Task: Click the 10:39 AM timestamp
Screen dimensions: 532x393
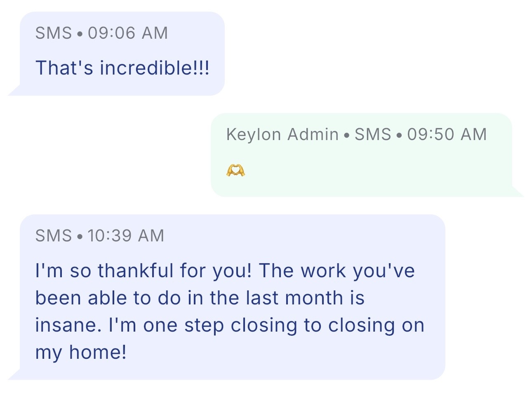Action: [126, 236]
